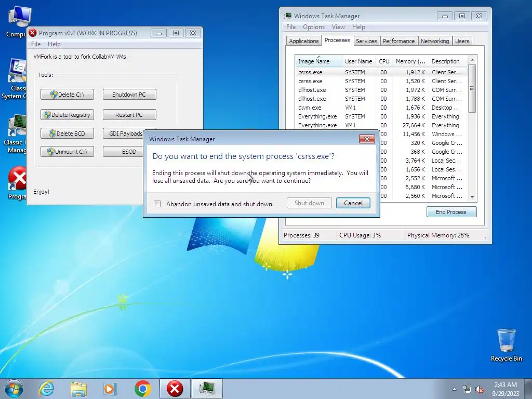Click the Delete Registry button
The height and width of the screenshot is (399, 532).
tap(67, 115)
